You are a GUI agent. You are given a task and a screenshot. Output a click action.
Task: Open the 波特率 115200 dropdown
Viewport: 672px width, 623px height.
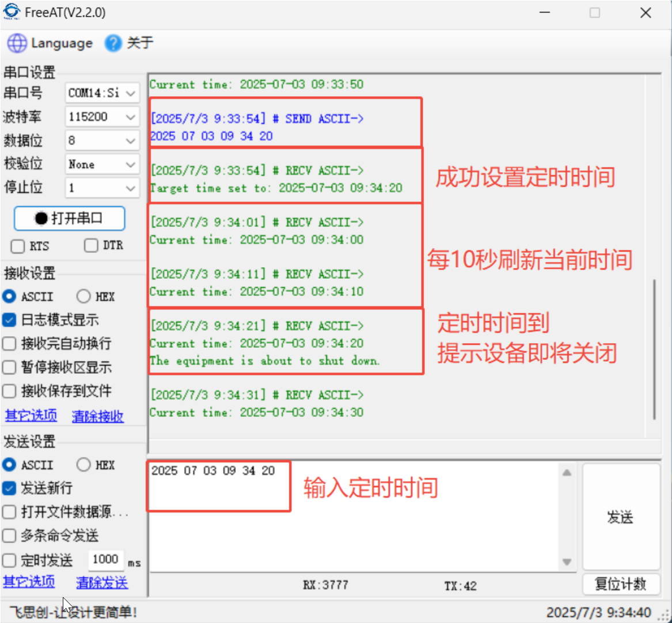(131, 117)
